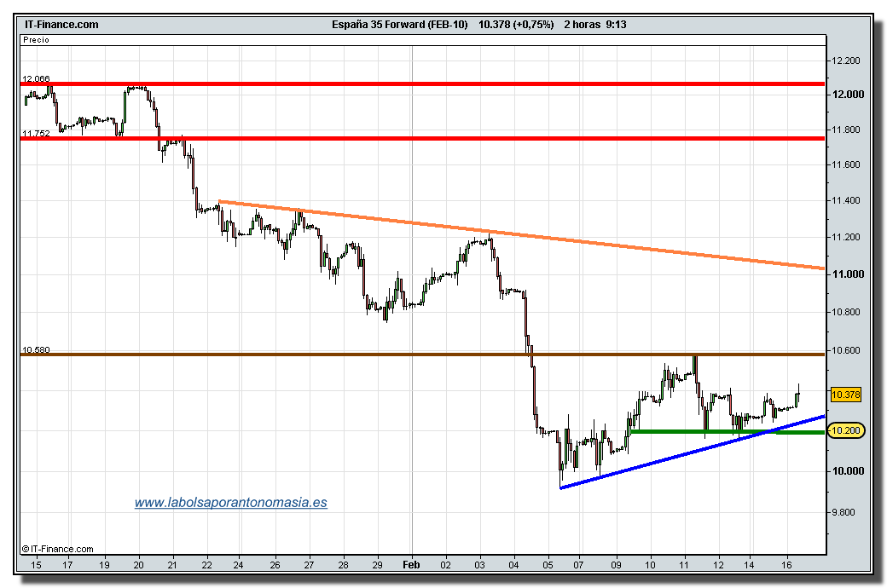
Task: Click date 14 on the time axis
Action: 749,564
